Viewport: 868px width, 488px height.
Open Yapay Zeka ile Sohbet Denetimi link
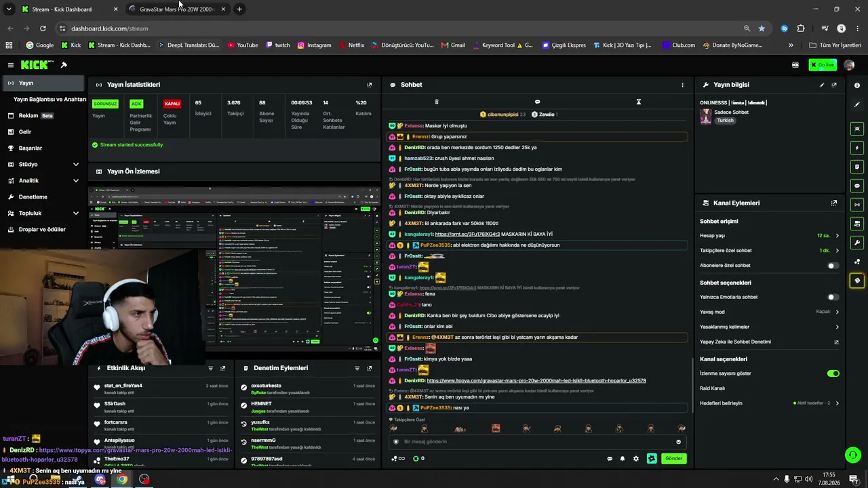tap(770, 342)
